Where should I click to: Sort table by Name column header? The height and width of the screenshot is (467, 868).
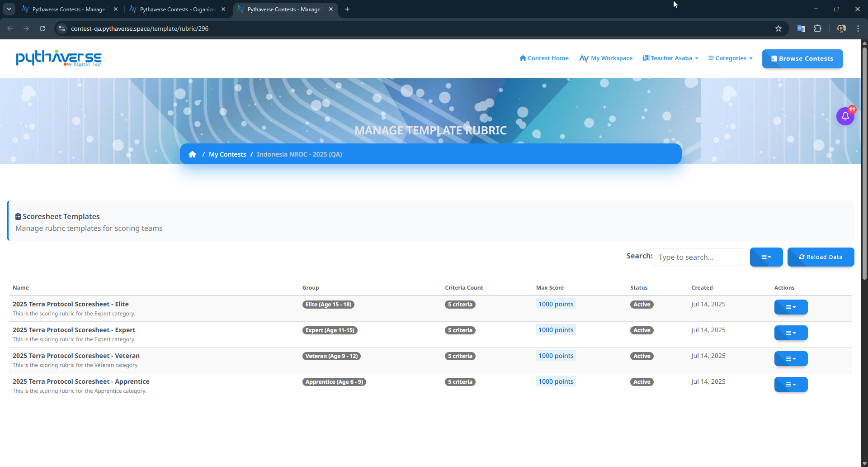[x=21, y=288]
